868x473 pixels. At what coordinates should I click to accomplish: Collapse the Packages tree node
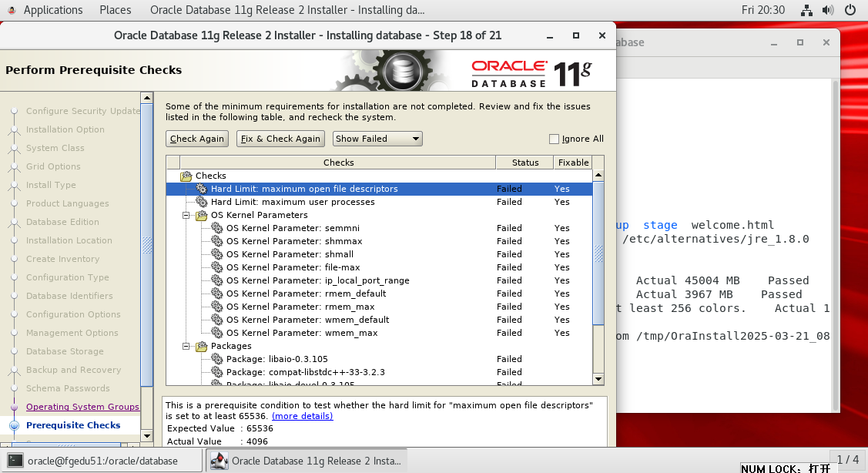click(186, 346)
